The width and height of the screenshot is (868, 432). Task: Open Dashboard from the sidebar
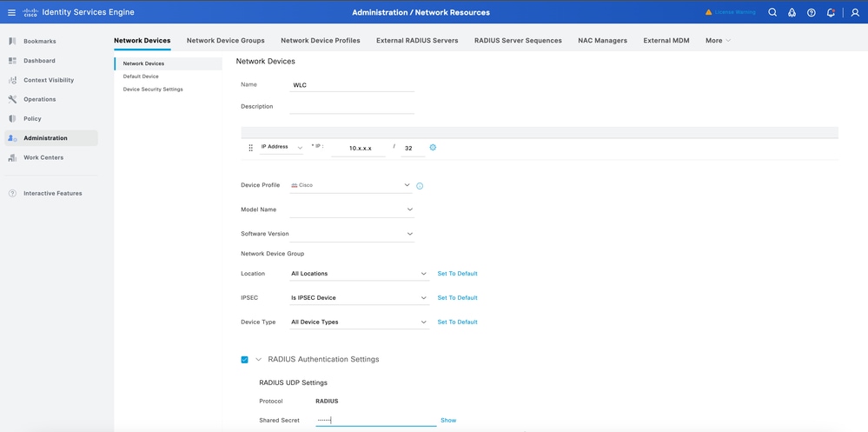(x=39, y=61)
